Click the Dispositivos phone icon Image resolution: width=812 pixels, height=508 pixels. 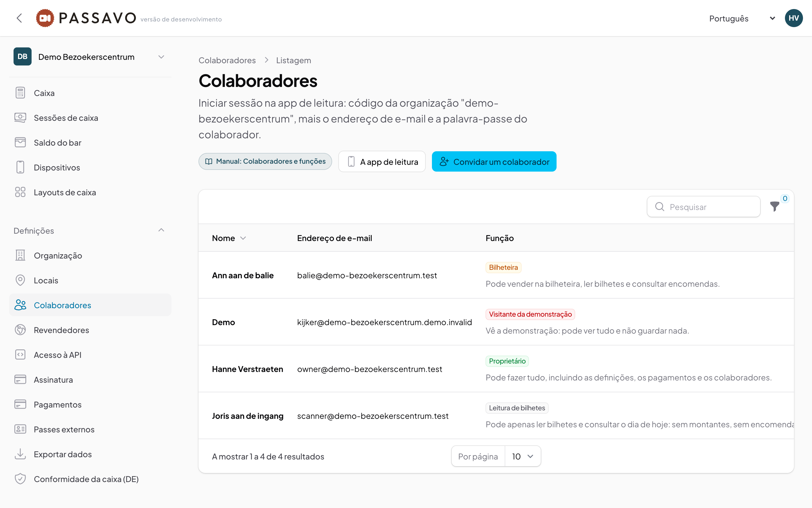coord(20,167)
